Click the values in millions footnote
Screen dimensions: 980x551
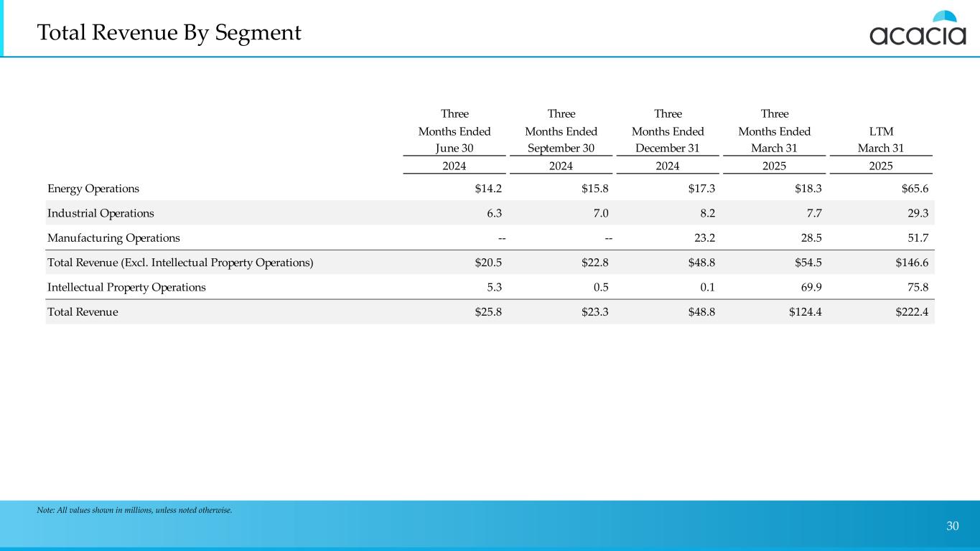pyautogui.click(x=134, y=510)
